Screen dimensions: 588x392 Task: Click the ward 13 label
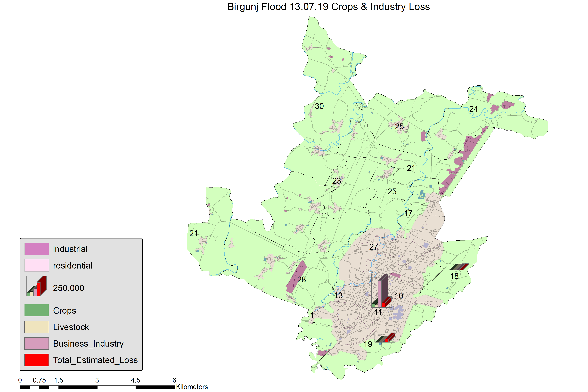(x=338, y=295)
